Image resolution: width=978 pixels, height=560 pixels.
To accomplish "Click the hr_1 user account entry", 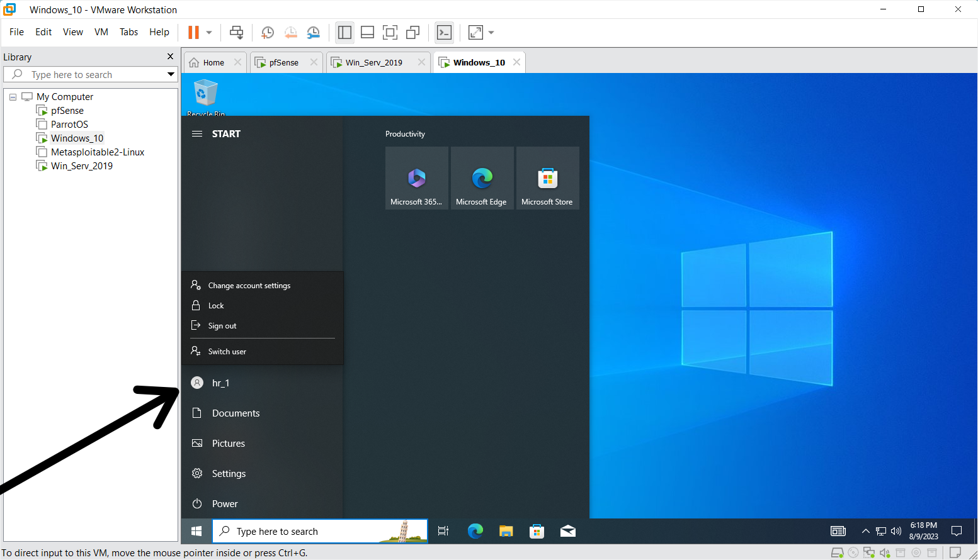I will 262,383.
